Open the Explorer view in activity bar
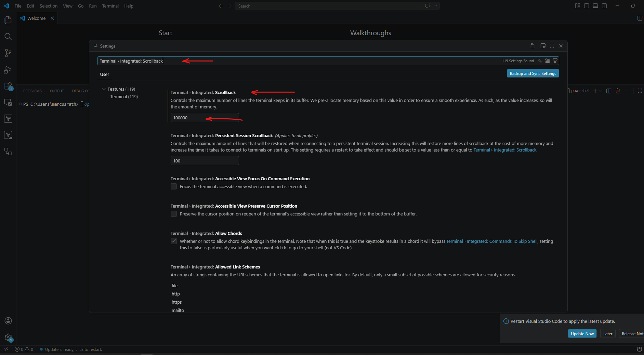This screenshot has height=355, width=644. click(x=8, y=20)
